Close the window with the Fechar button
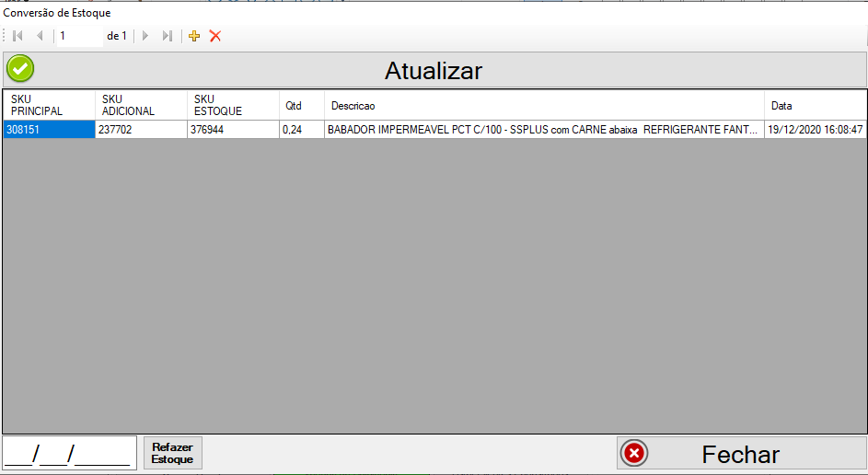 click(741, 454)
